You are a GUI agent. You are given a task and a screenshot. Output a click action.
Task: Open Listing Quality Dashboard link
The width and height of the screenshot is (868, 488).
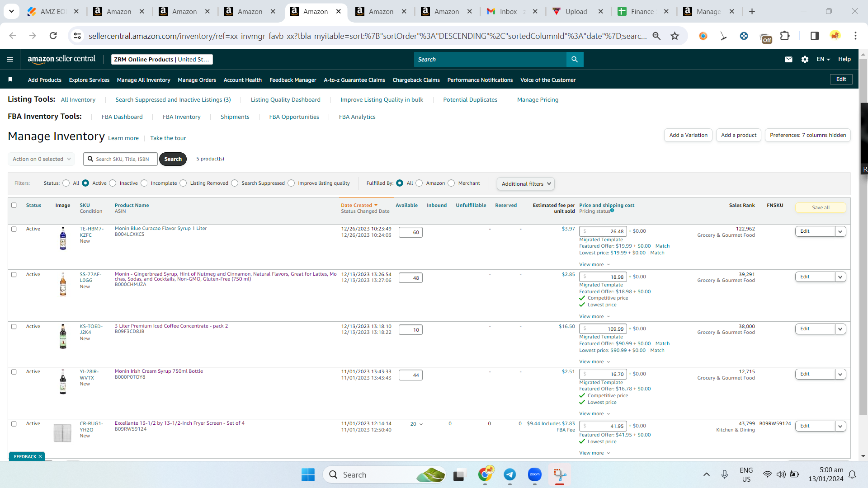(286, 99)
